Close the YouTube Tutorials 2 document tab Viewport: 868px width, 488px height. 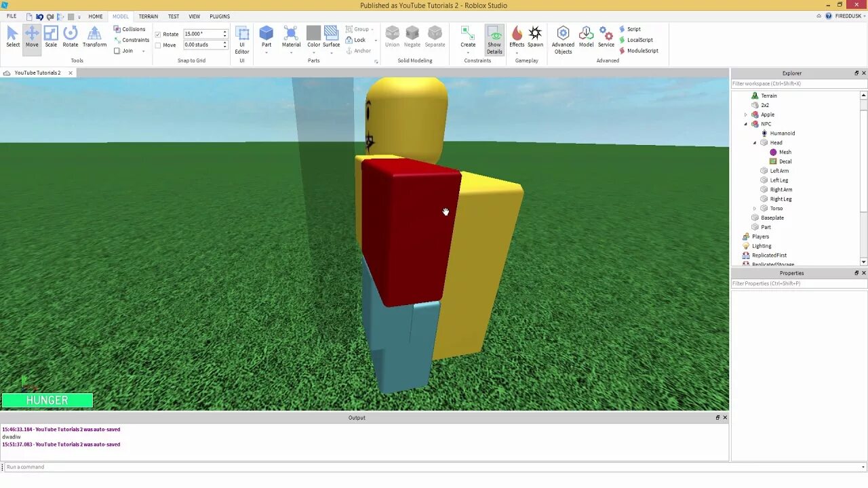[x=70, y=73]
